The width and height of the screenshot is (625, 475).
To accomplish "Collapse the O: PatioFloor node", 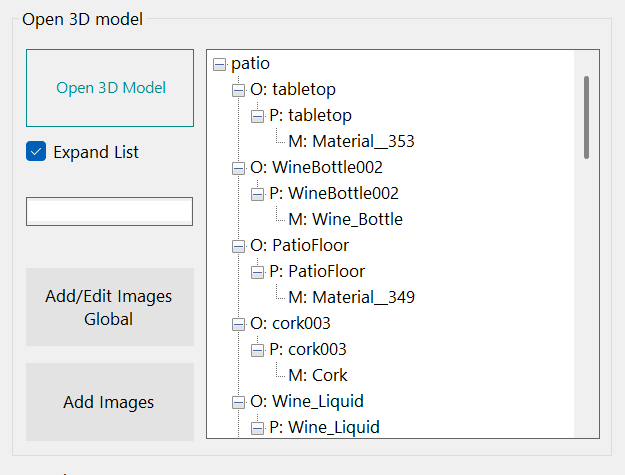I will click(238, 246).
